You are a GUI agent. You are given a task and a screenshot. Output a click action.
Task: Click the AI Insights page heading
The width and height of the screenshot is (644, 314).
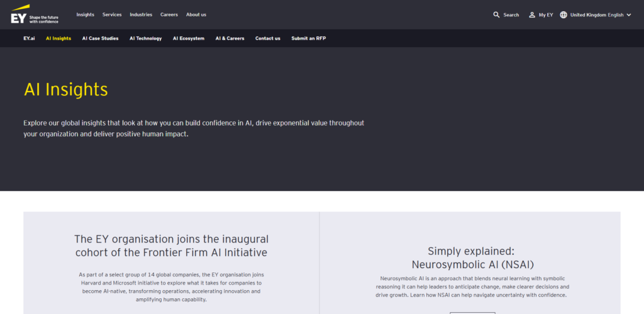point(65,89)
